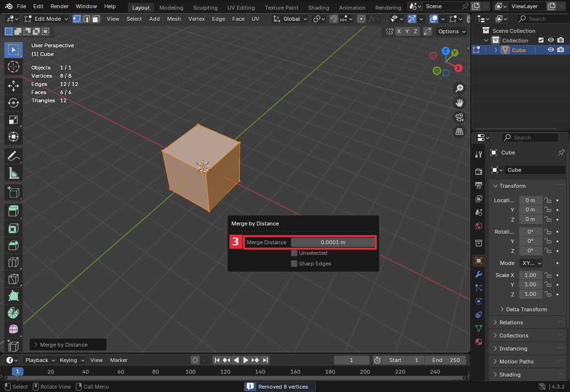Open Modifiers wrench properties tab
Image resolution: width=570 pixels, height=392 pixels.
[x=479, y=274]
